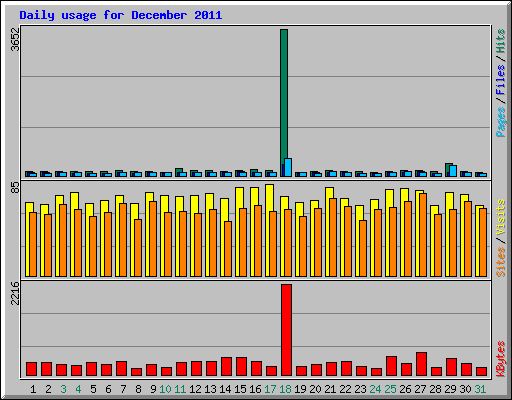Click the red 'KBytes' legend label
Screen dimensions: 512x400
click(x=501, y=359)
